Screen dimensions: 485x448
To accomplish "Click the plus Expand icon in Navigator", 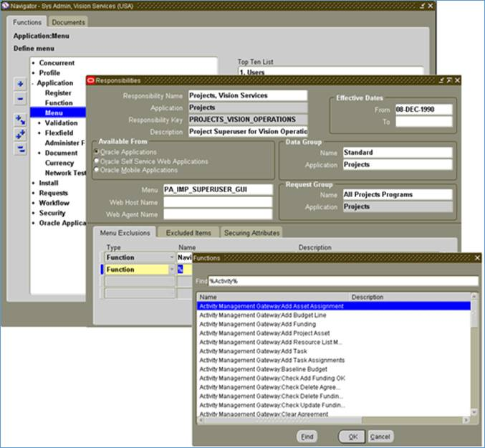I will 20,84.
